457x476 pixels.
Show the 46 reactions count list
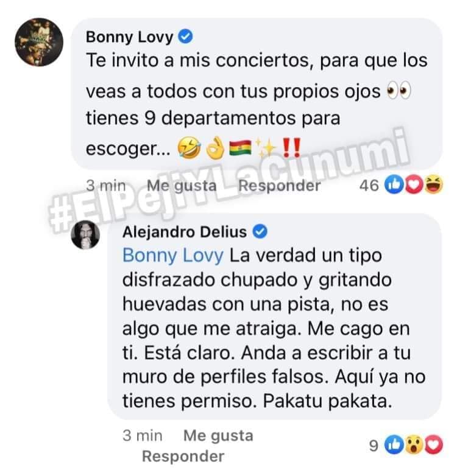pos(369,186)
